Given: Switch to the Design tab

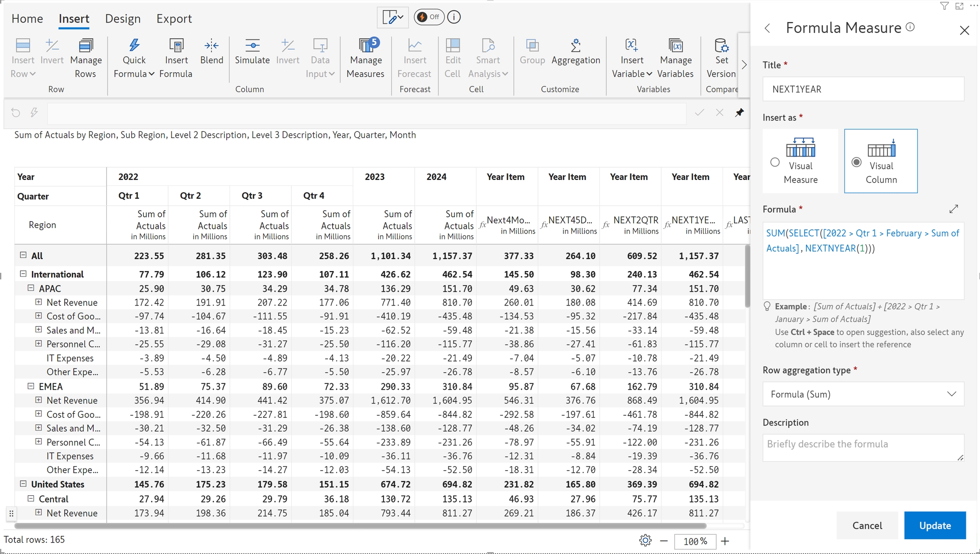Looking at the screenshot, I should tap(122, 19).
